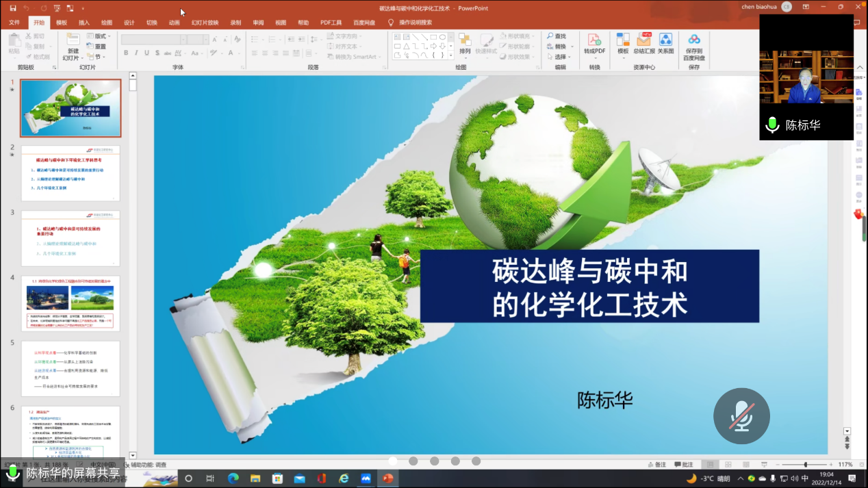Image resolution: width=868 pixels, height=488 pixels.
Task: Open the 版式 (Layout) dropdown
Action: [100, 36]
